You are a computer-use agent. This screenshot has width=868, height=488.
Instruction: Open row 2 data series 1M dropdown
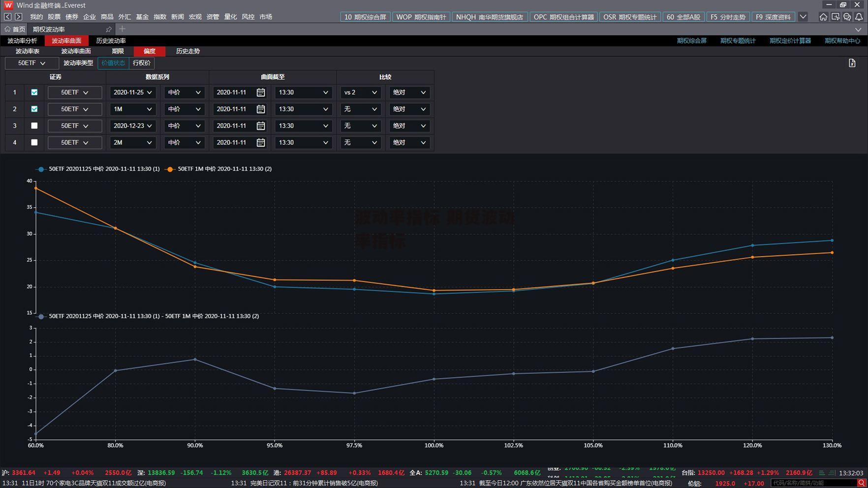coord(133,109)
